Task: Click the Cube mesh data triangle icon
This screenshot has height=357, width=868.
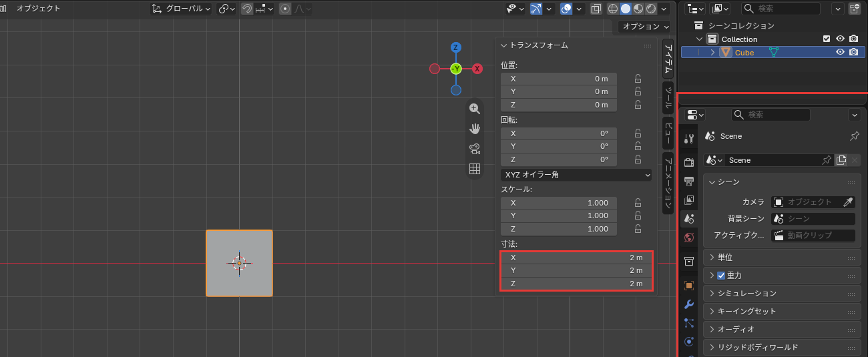Action: [774, 52]
